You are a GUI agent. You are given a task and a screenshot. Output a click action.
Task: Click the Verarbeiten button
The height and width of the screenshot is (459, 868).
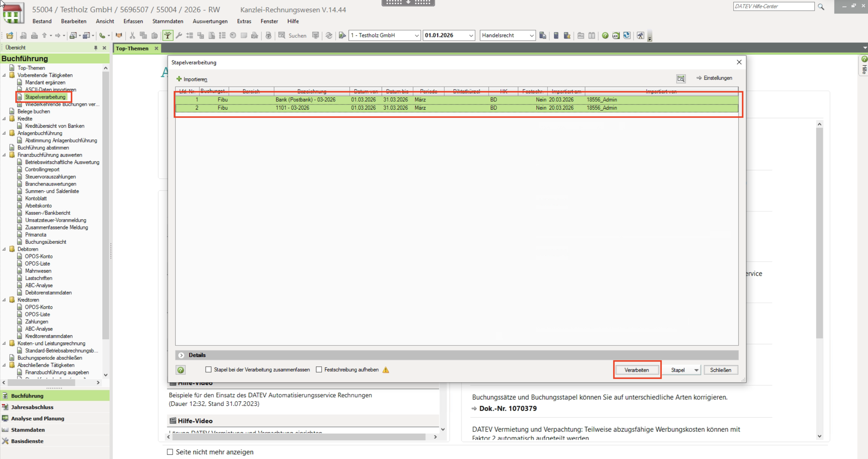click(637, 370)
